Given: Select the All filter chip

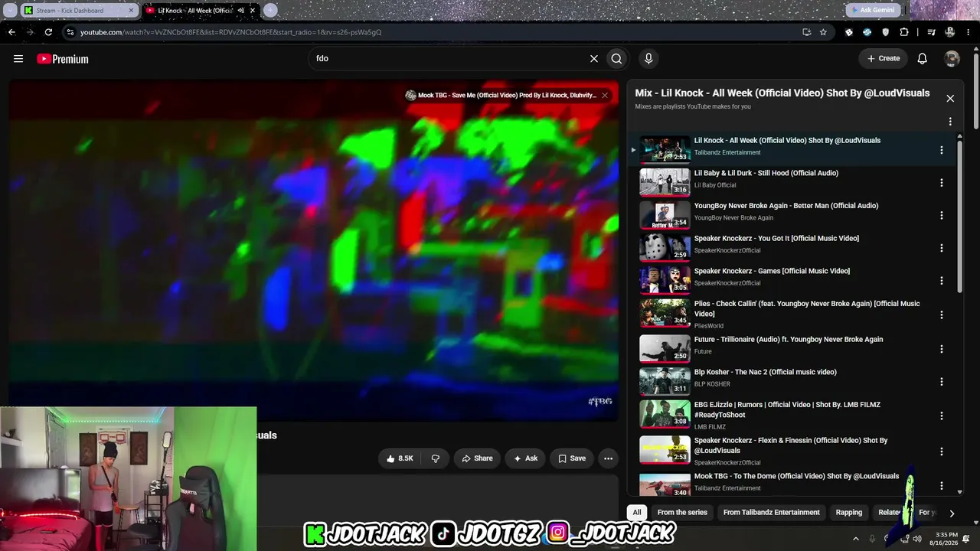Looking at the screenshot, I should [x=636, y=512].
